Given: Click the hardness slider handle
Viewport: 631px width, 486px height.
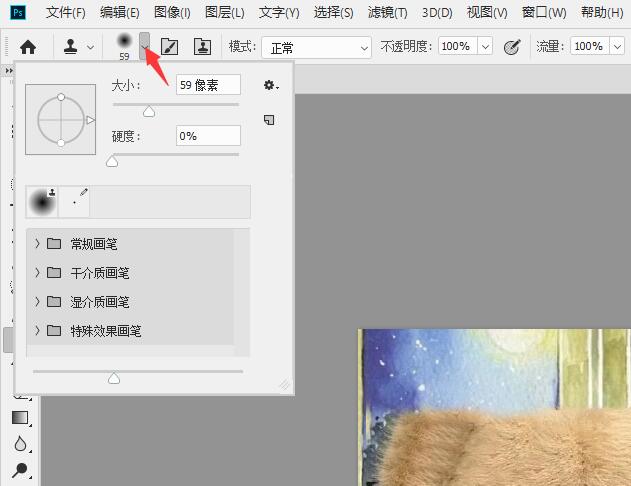Looking at the screenshot, I should click(x=112, y=161).
